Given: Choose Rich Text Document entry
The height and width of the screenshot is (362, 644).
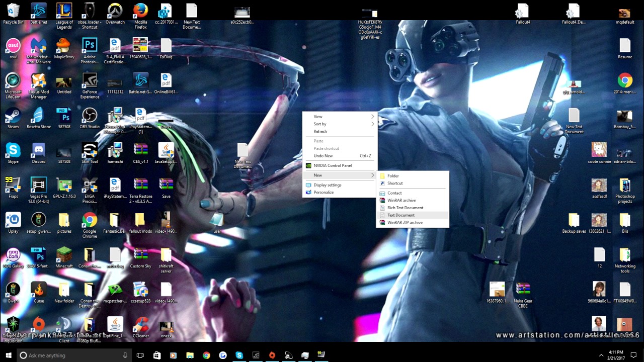Looking at the screenshot, I should pos(413,208).
